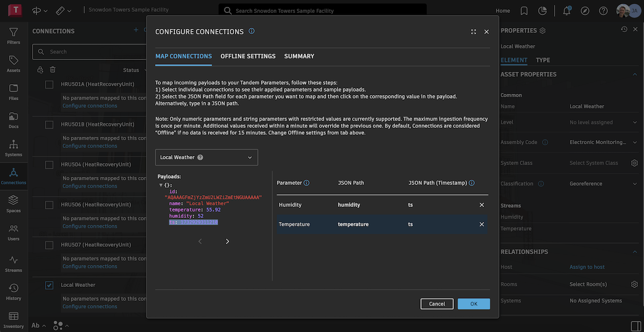The image size is (644, 332).
Task: Click the Temperature JSON Path field
Action: (x=353, y=224)
